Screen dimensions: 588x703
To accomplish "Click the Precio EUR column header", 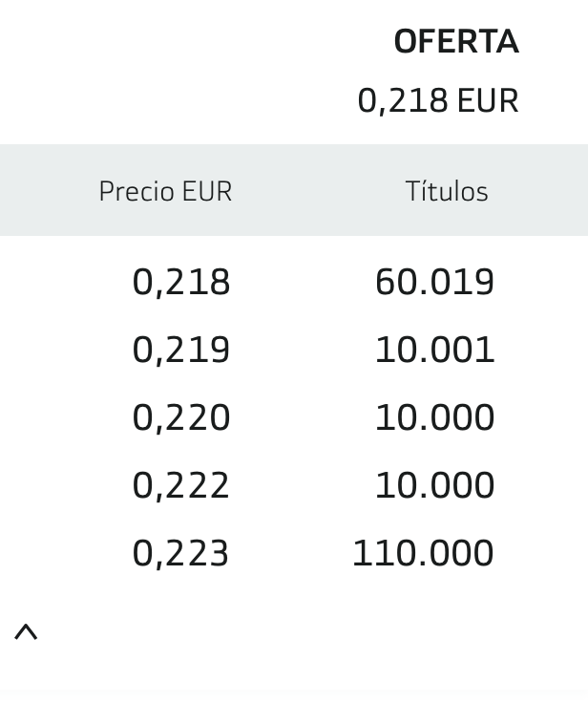I will click(x=165, y=191).
